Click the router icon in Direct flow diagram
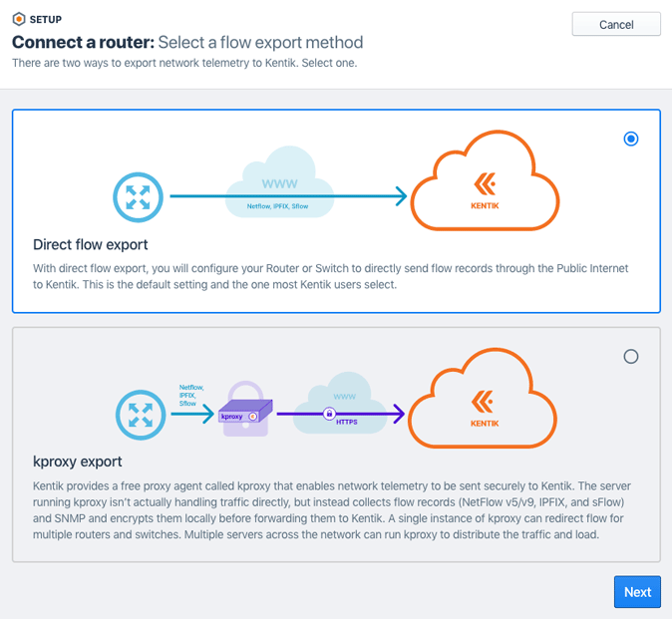Image resolution: width=672 pixels, height=619 pixels. pos(138,196)
